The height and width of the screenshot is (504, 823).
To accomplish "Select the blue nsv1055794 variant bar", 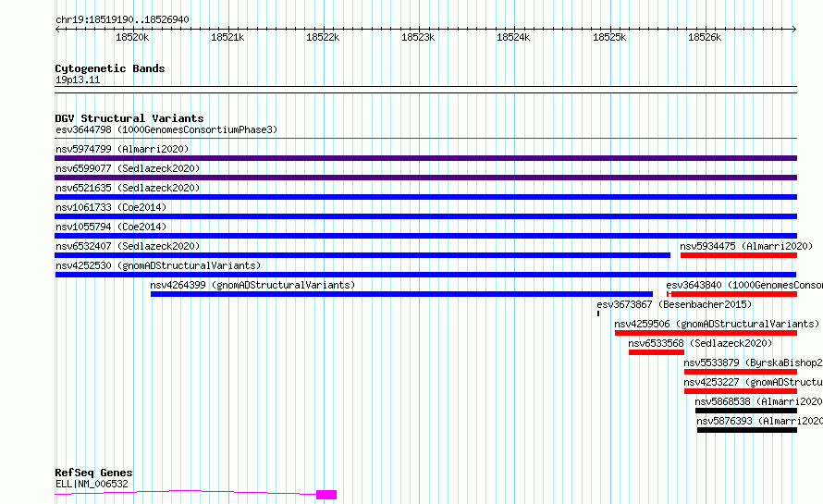I will click(x=425, y=236).
